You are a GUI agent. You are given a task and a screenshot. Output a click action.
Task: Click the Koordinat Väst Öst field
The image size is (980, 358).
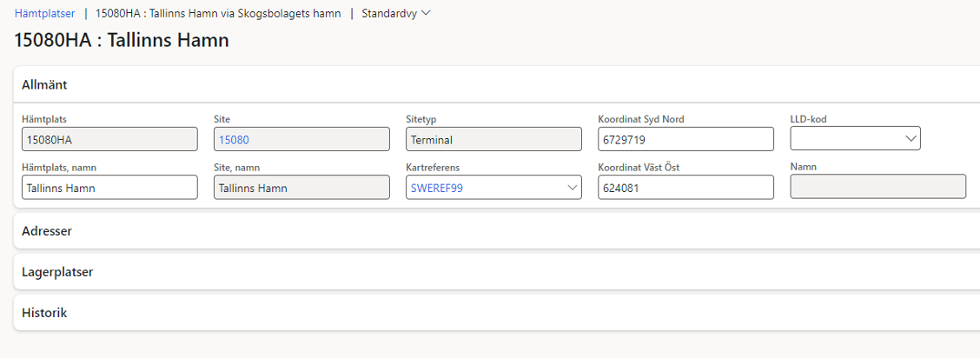[685, 188]
